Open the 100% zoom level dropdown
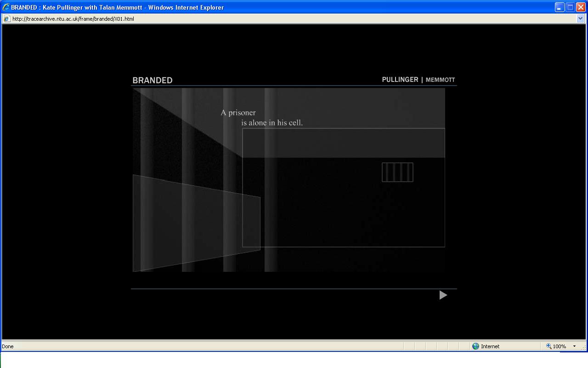588x368 pixels. [574, 346]
